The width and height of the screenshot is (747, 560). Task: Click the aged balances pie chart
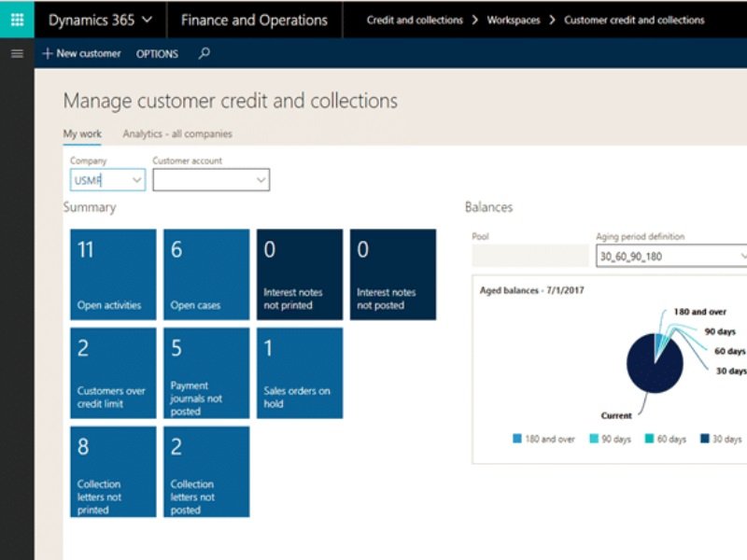[655, 364]
